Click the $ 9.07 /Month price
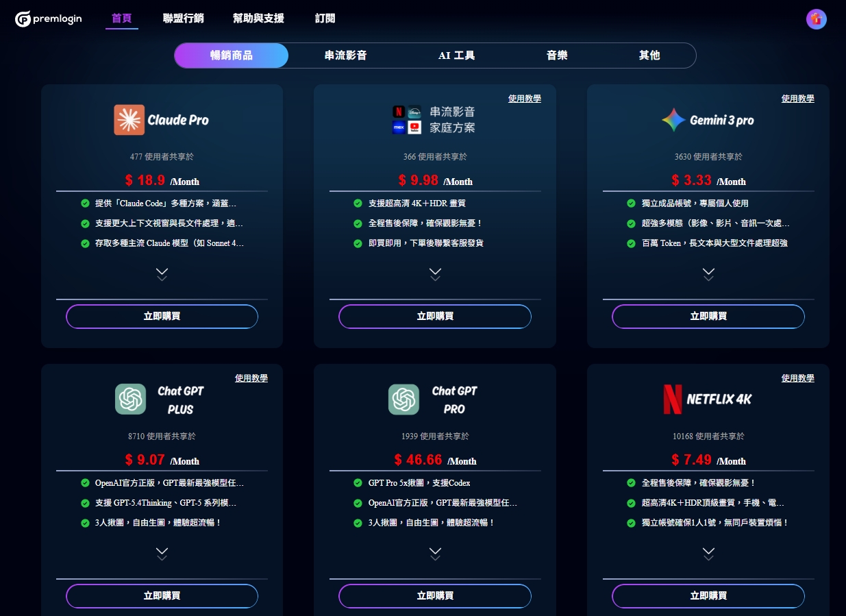 (x=162, y=460)
